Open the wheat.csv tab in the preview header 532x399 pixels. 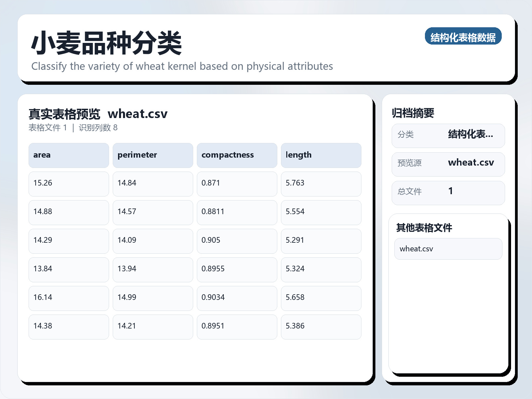tap(139, 114)
